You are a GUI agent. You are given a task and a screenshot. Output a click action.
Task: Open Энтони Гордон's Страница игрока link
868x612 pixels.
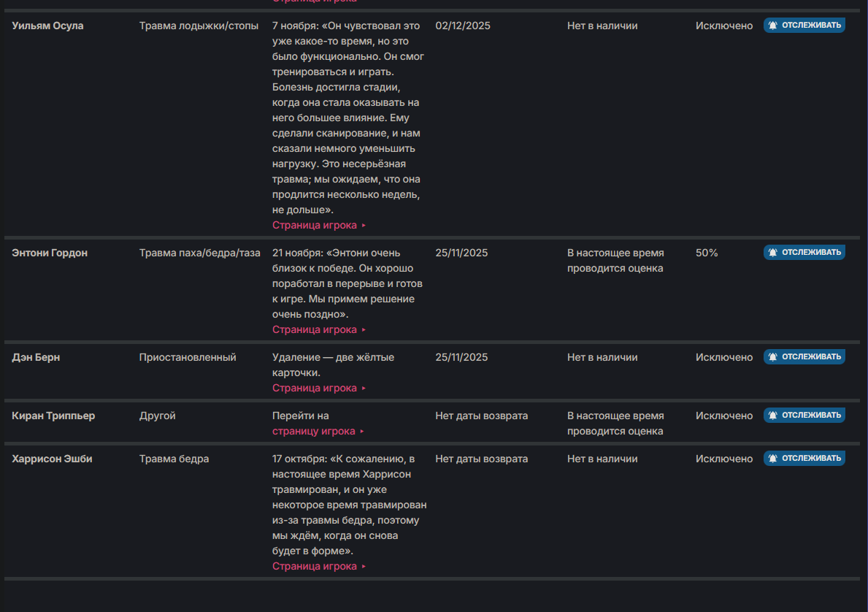(315, 329)
